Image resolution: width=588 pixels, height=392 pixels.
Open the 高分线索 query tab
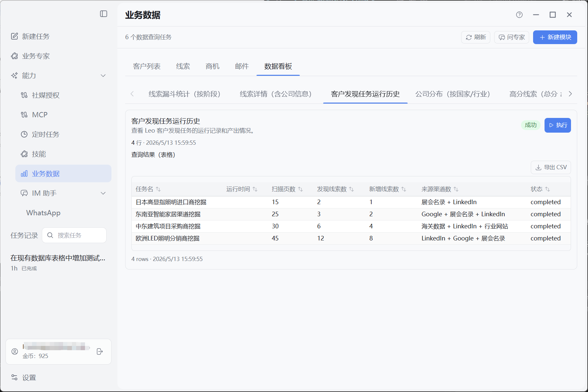tap(536, 94)
